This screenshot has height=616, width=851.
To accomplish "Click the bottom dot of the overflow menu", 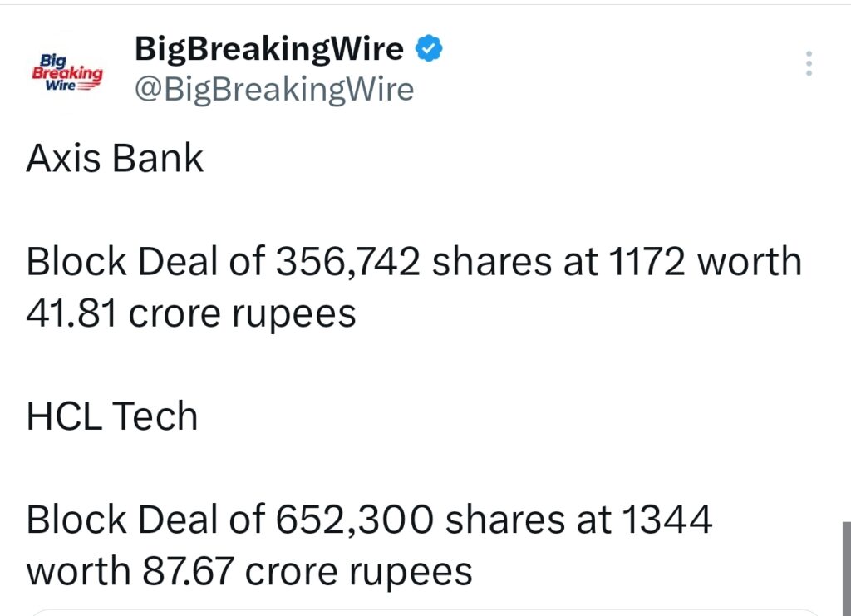I will click(x=808, y=75).
